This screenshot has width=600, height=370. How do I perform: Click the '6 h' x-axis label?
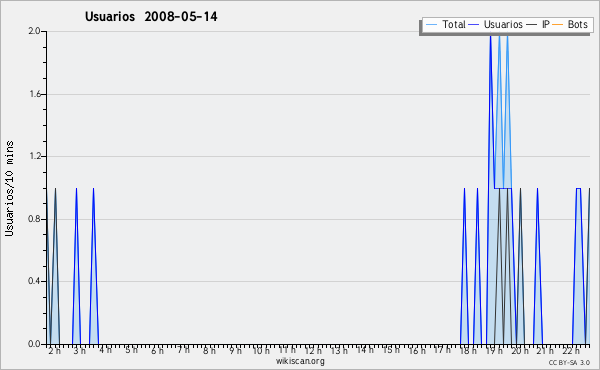tap(157, 351)
